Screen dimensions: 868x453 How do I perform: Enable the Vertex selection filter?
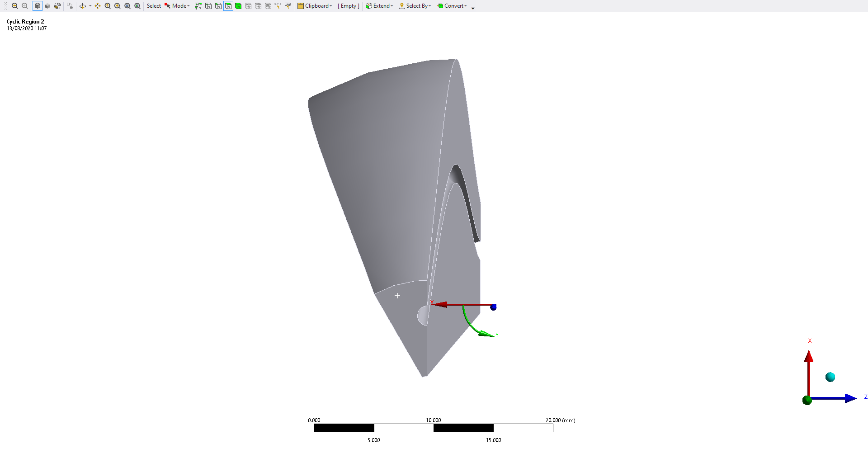(x=208, y=6)
